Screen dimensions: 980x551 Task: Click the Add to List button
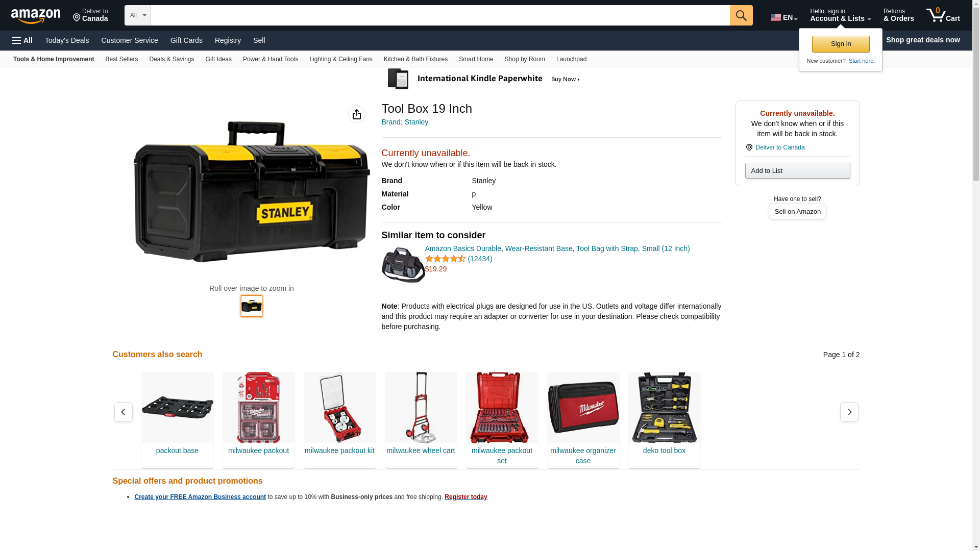[797, 170]
